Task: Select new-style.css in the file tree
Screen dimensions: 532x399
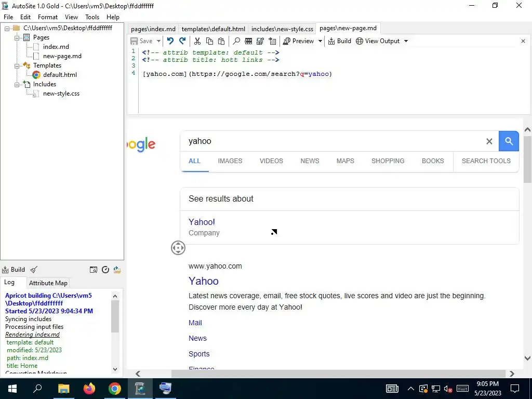Action: [61, 94]
